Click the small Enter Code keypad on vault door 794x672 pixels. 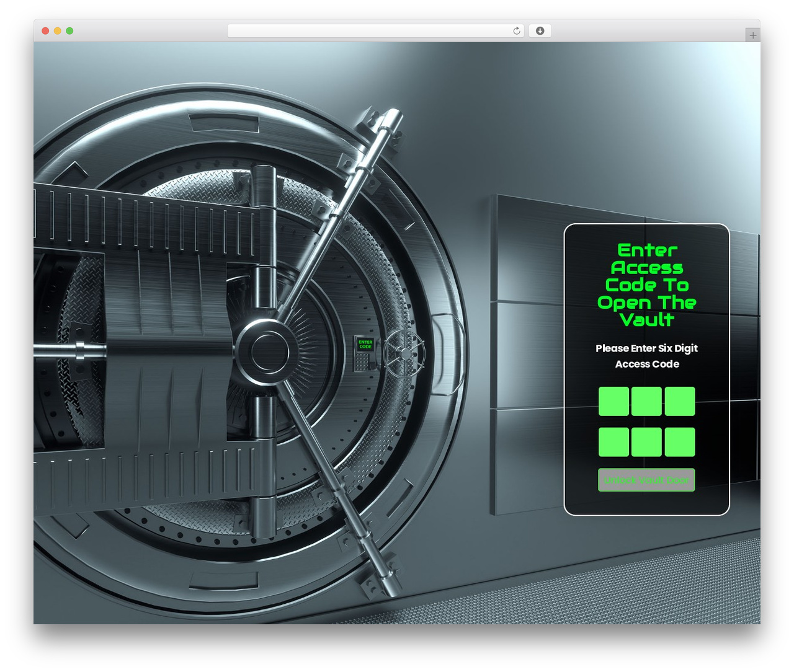[365, 353]
